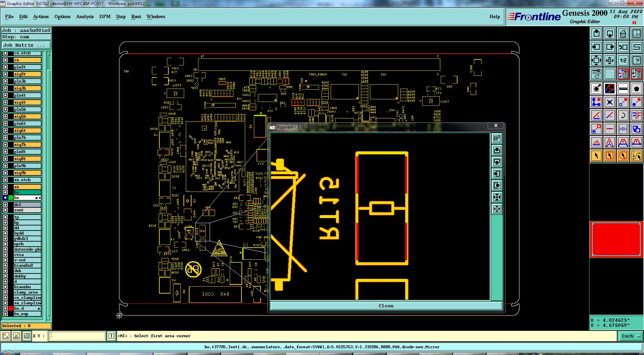Click the layer list scroll down arrow
This screenshot has width=644, height=355.
pos(49,319)
